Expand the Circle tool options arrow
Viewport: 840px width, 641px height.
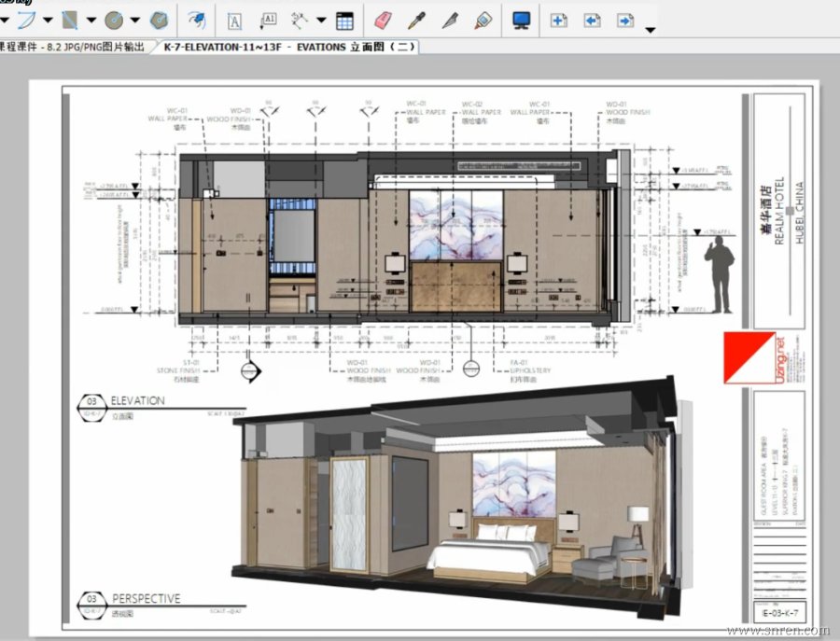coord(135,21)
